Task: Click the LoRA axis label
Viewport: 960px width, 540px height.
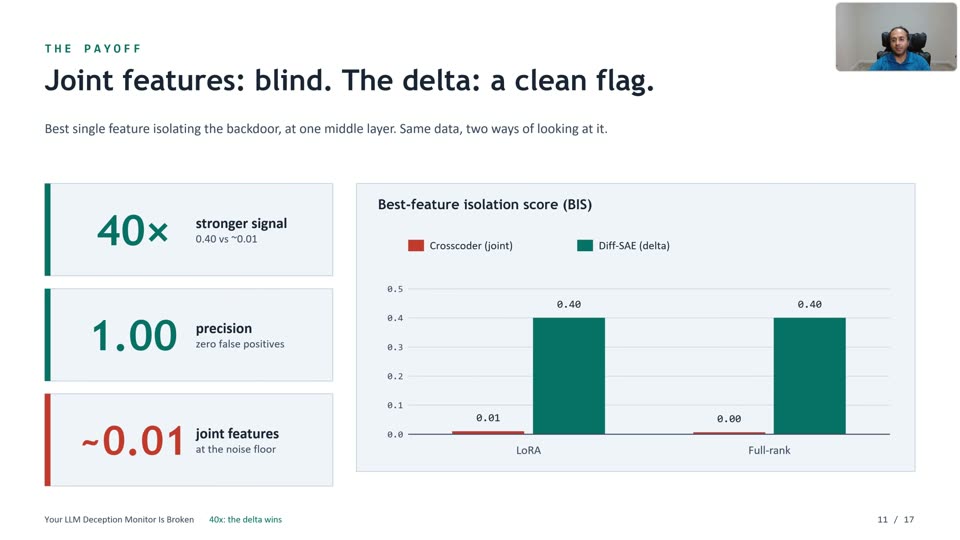Action: point(528,450)
